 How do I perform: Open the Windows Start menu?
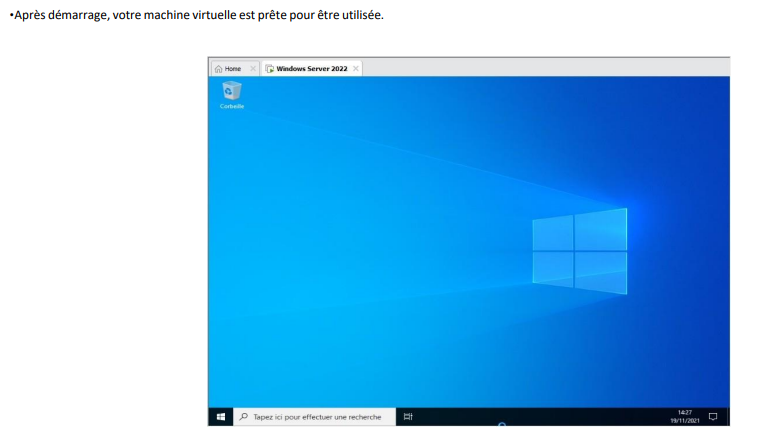[221, 417]
